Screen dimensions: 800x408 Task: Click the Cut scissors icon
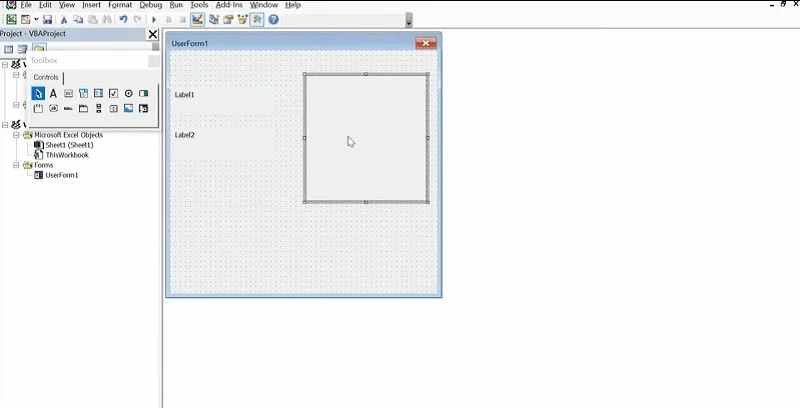64,19
